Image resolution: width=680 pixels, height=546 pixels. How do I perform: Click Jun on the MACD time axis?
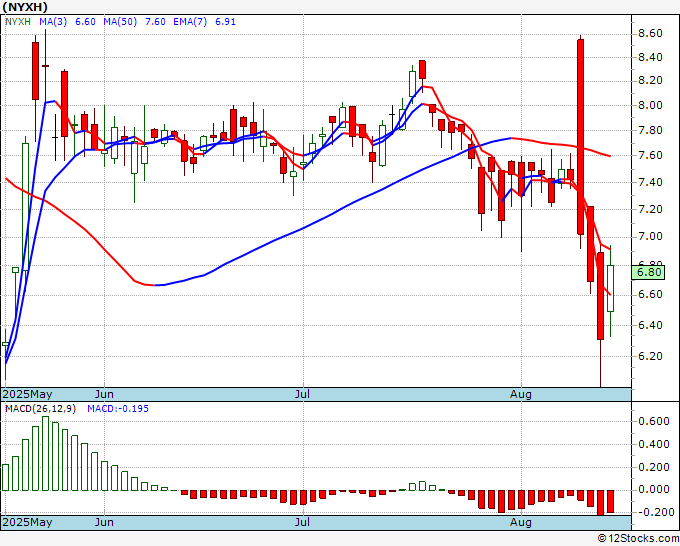(x=104, y=522)
